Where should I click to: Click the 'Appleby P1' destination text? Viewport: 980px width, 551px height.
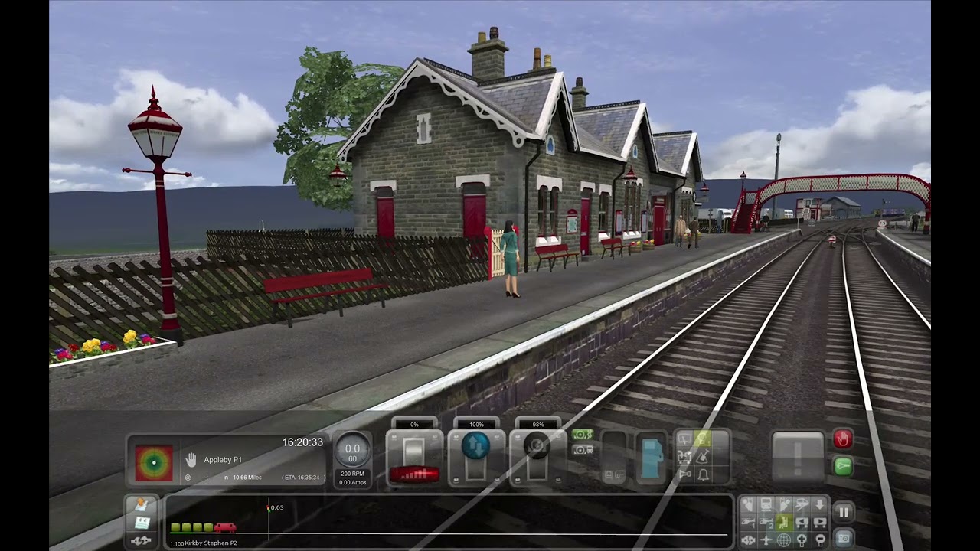tap(223, 460)
